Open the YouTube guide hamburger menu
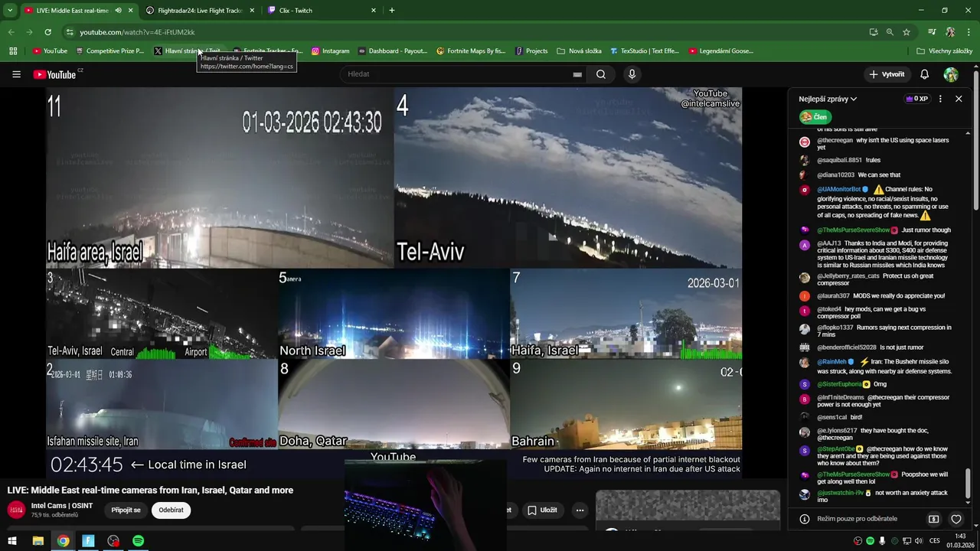Viewport: 980px width, 551px height. click(x=16, y=74)
